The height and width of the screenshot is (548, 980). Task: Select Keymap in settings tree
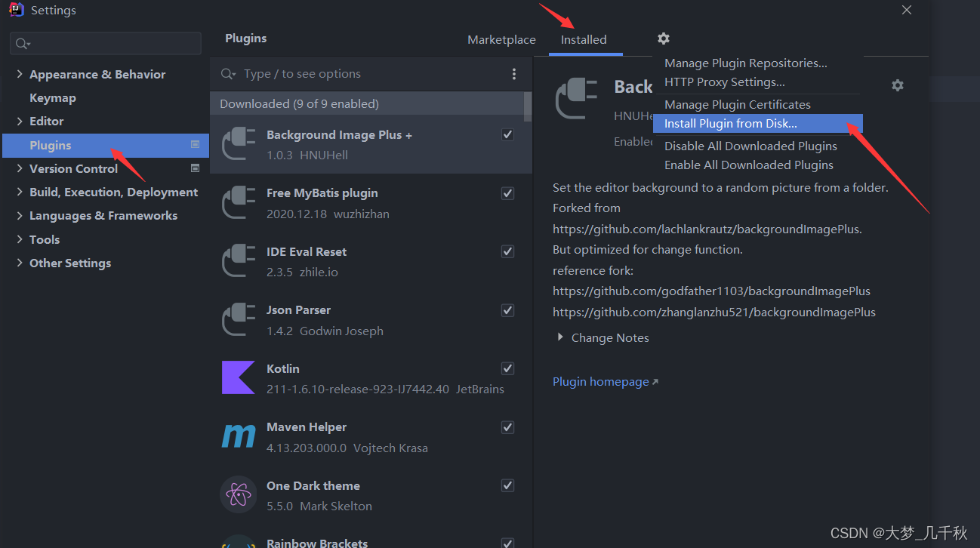53,98
